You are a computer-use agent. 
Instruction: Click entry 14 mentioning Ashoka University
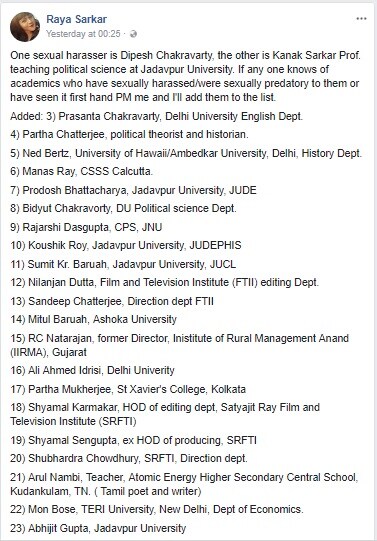coord(93,319)
